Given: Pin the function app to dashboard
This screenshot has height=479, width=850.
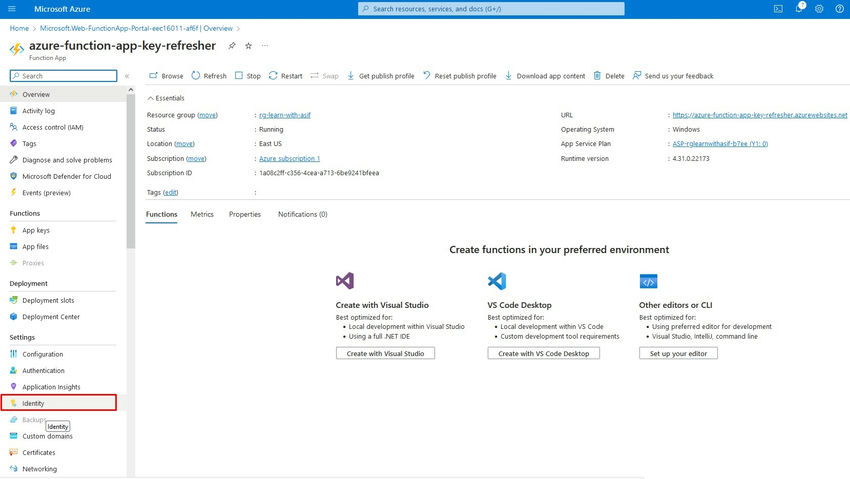Looking at the screenshot, I should pos(231,46).
